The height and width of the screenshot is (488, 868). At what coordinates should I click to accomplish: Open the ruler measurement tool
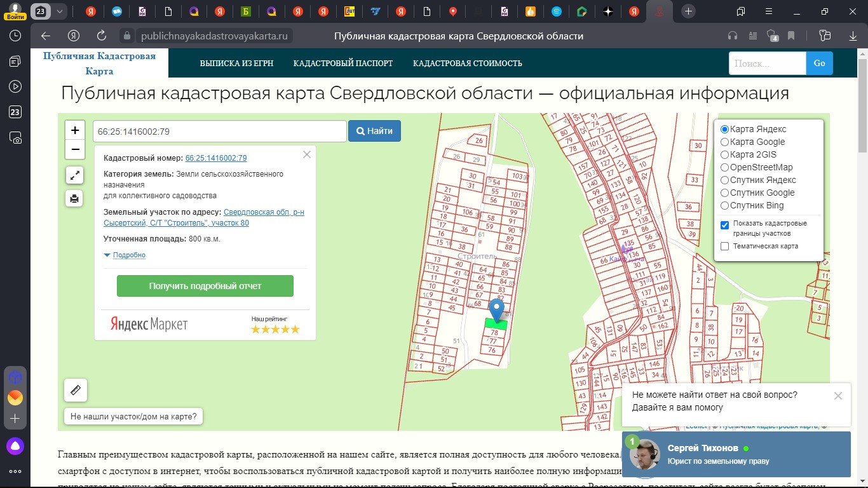[76, 390]
